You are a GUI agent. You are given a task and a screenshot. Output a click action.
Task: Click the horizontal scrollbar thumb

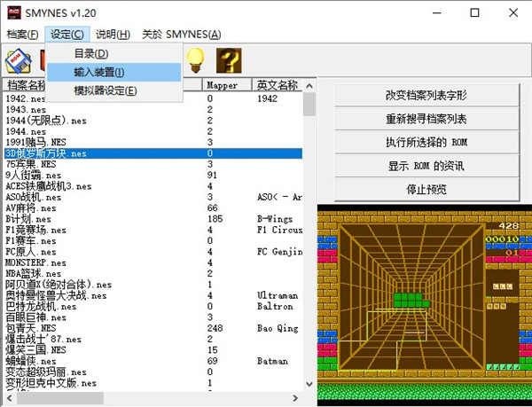click(60, 398)
